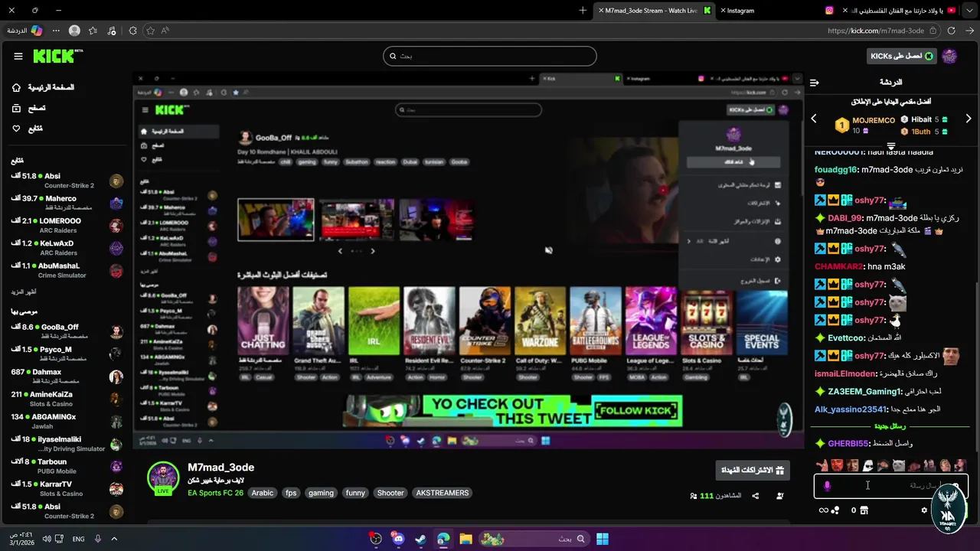Click the channel points bubbles icon
This screenshot has width=980, height=551.
coord(835,510)
